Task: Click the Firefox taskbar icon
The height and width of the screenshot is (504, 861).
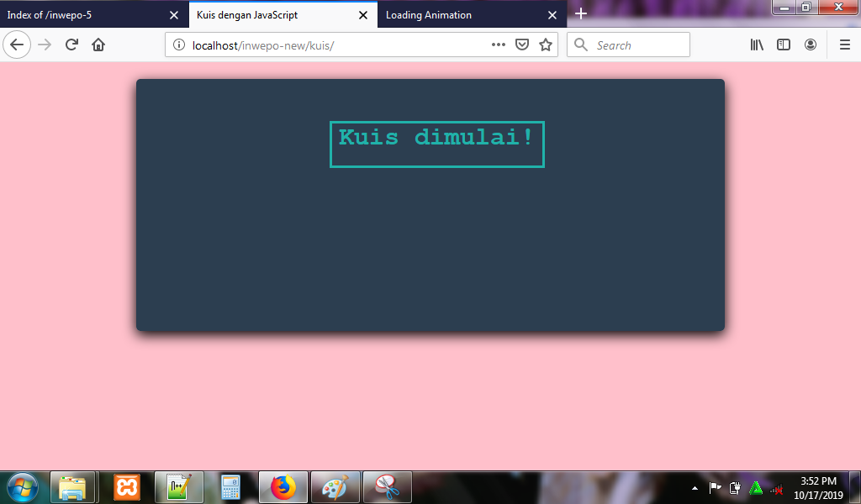Action: click(x=283, y=487)
